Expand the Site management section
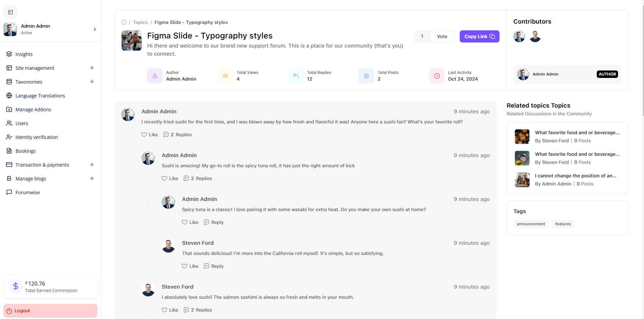644x319 pixels. pyautogui.click(x=91, y=68)
